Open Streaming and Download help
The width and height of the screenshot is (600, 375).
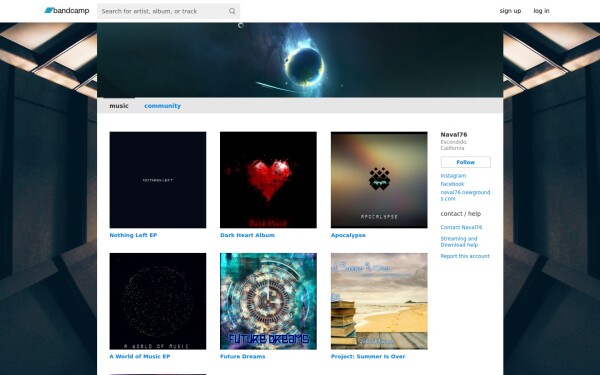point(459,241)
